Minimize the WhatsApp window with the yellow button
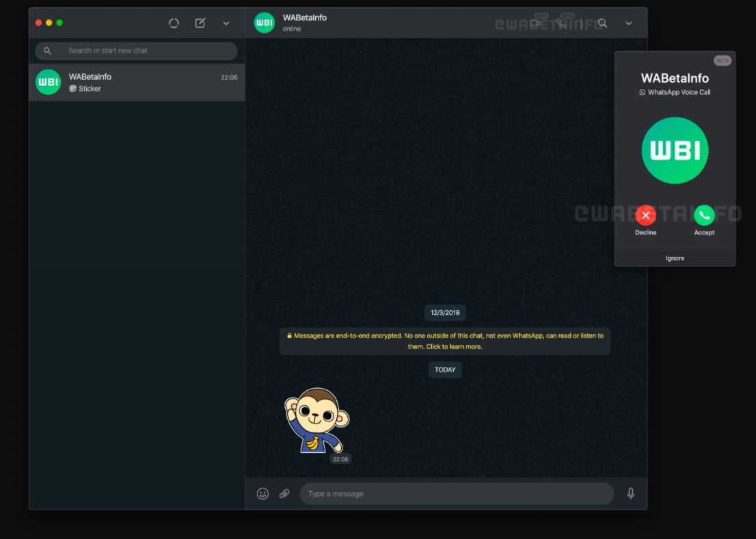Viewport: 756px width, 539px height. (49, 23)
